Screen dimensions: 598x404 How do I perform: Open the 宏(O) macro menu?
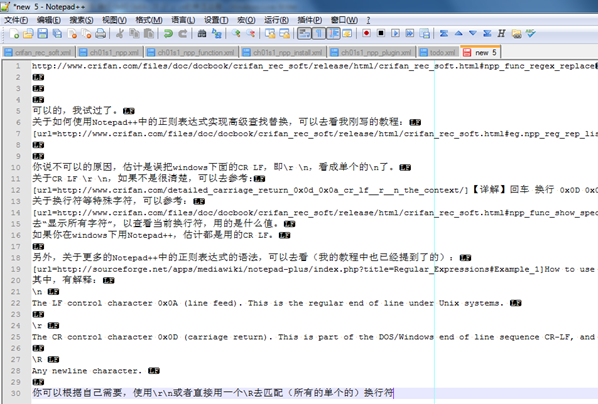pos(246,20)
